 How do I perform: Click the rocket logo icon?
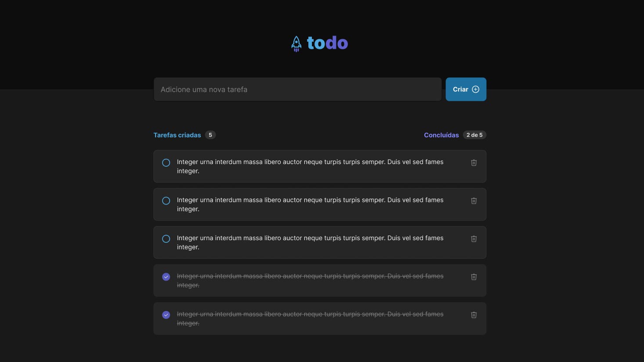296,43
